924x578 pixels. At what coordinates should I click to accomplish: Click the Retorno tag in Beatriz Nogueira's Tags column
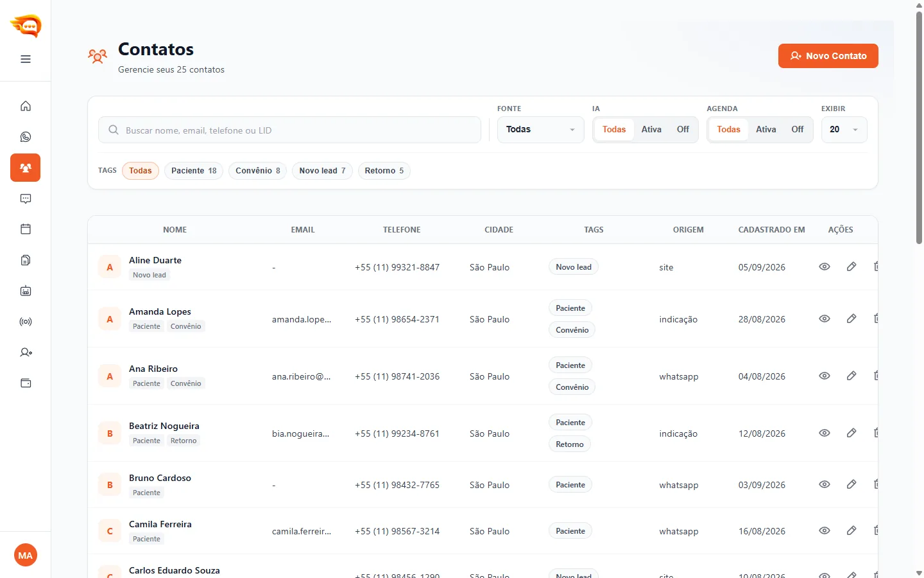[569, 444]
